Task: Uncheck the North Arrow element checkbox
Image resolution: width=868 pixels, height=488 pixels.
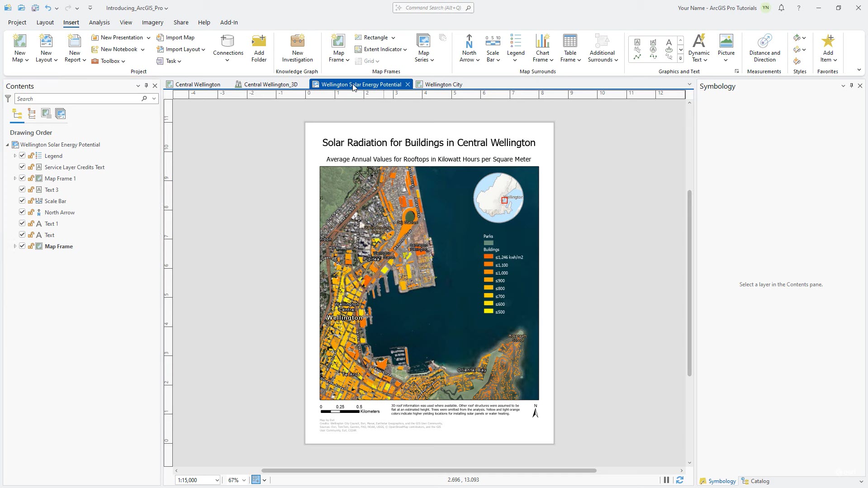Action: [22, 212]
